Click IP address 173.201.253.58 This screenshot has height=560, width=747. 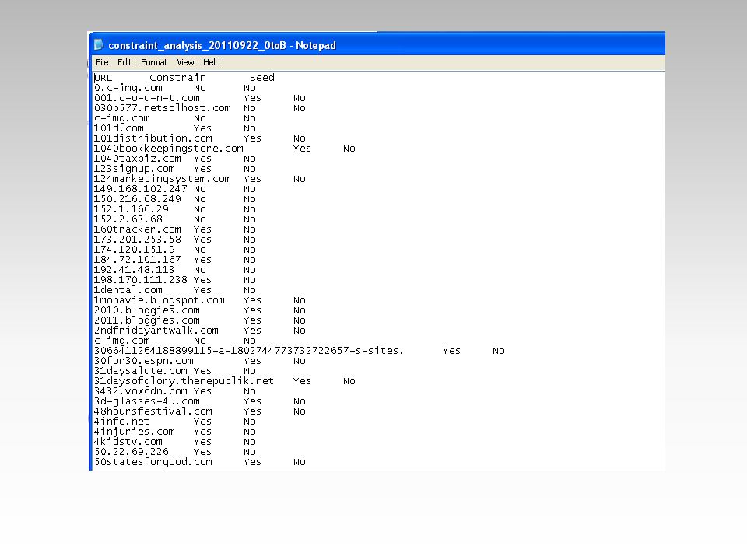(x=138, y=240)
